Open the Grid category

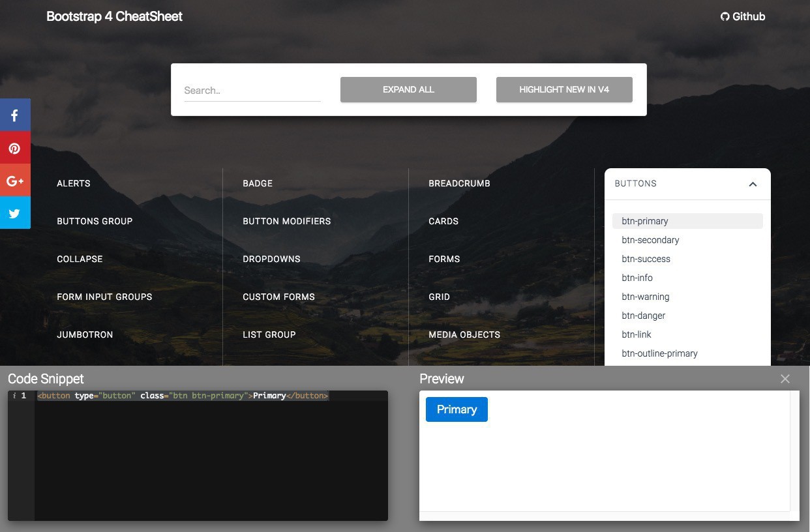(439, 297)
